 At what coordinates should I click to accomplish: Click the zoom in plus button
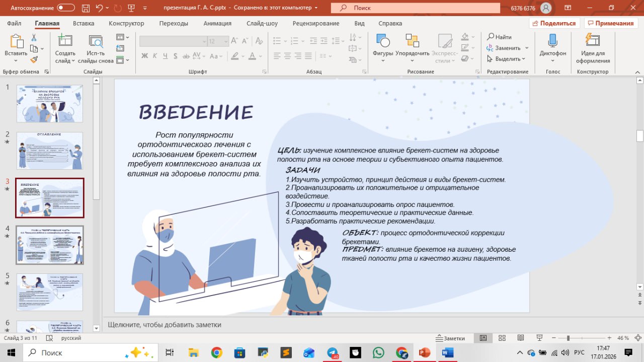609,338
